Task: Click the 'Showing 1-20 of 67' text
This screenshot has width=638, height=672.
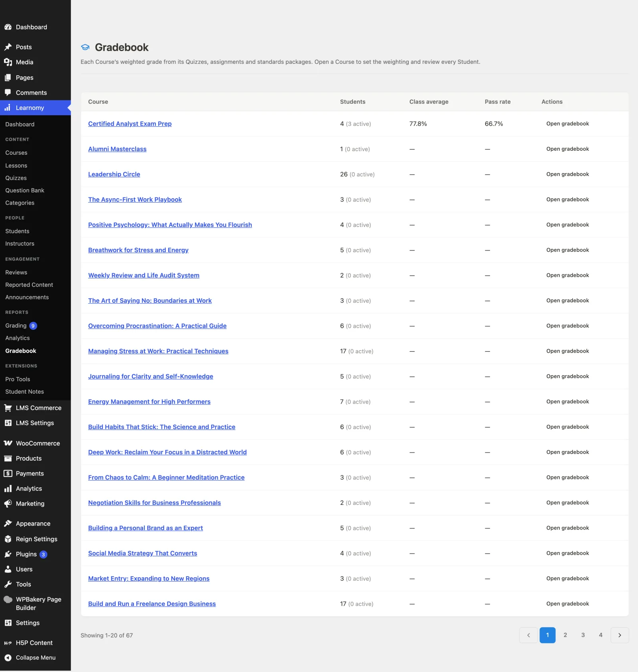Action: tap(107, 635)
